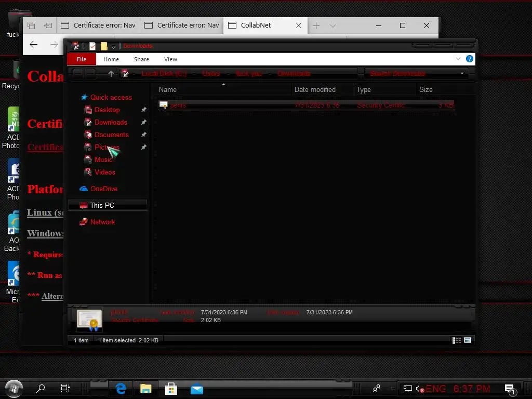
Task: Select the security certificate file icon in list
Action: click(164, 105)
